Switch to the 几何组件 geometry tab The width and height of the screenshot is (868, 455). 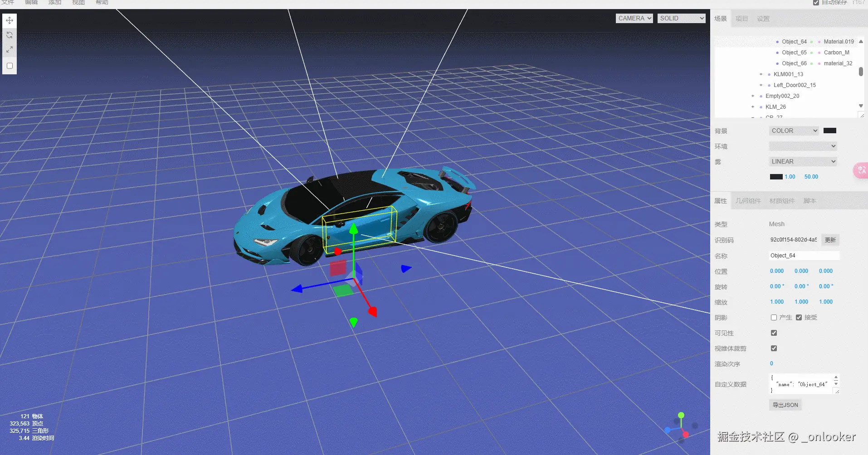[x=748, y=201]
